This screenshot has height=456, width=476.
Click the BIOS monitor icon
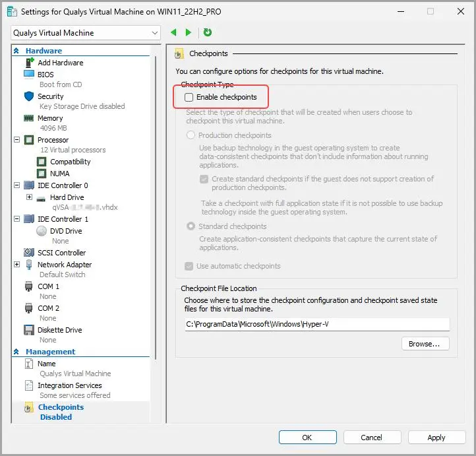(29, 74)
